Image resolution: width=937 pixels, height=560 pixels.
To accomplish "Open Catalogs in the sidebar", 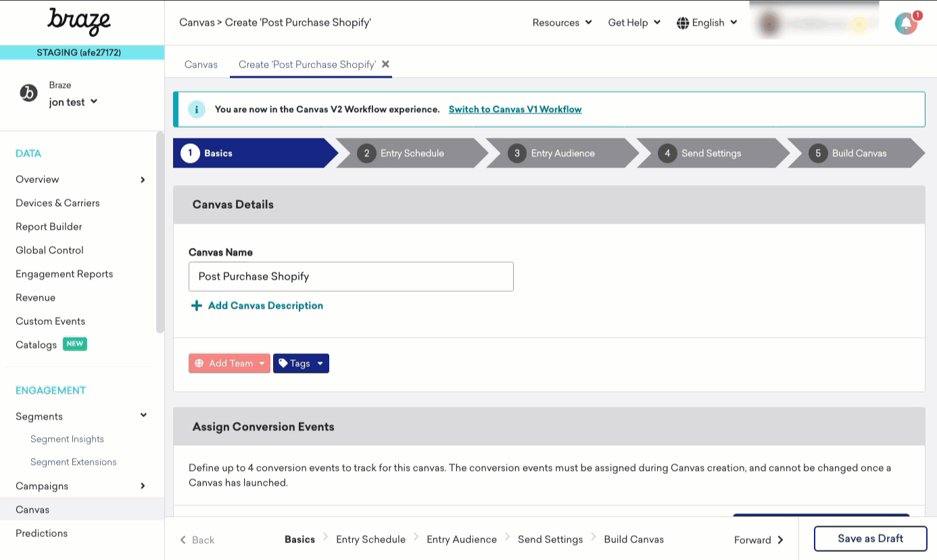I will point(36,345).
